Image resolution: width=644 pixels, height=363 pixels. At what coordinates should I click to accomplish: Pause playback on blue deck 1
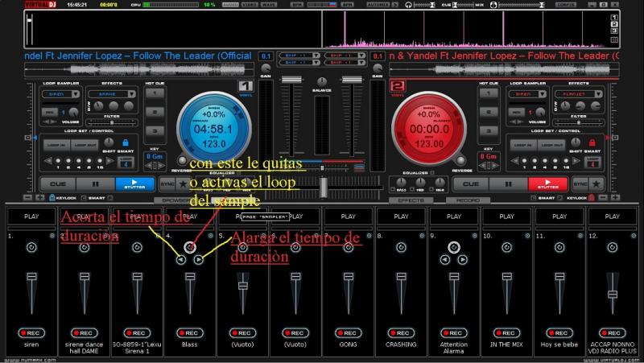coord(96,184)
